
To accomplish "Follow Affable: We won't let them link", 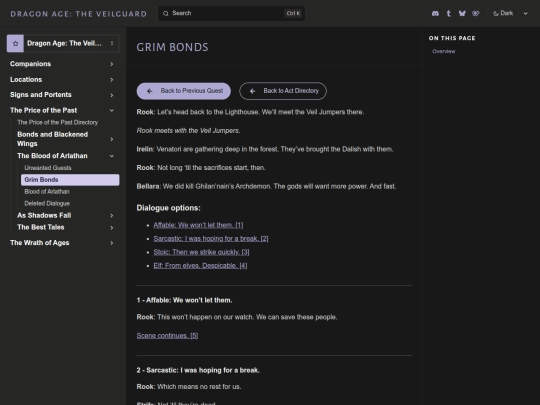I will 198,225.
